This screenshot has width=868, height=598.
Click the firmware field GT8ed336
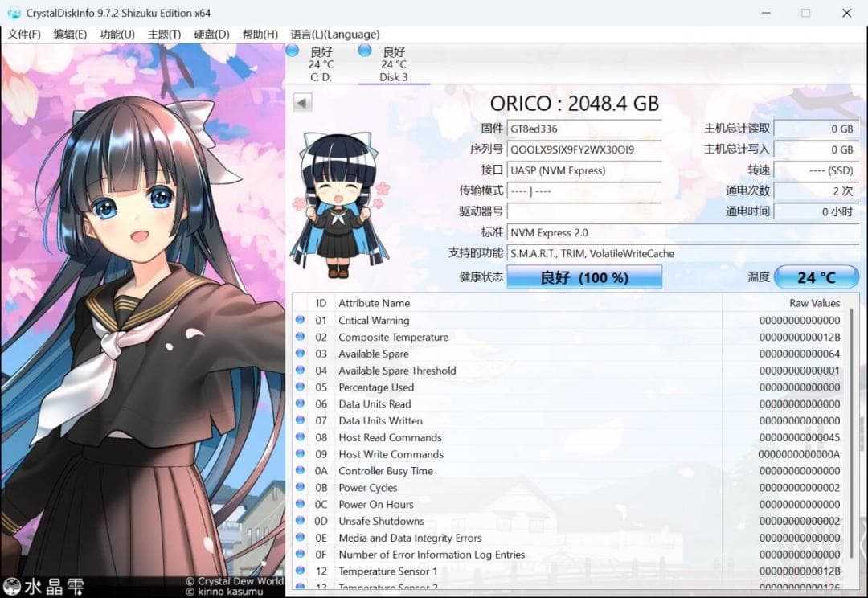coord(584,129)
